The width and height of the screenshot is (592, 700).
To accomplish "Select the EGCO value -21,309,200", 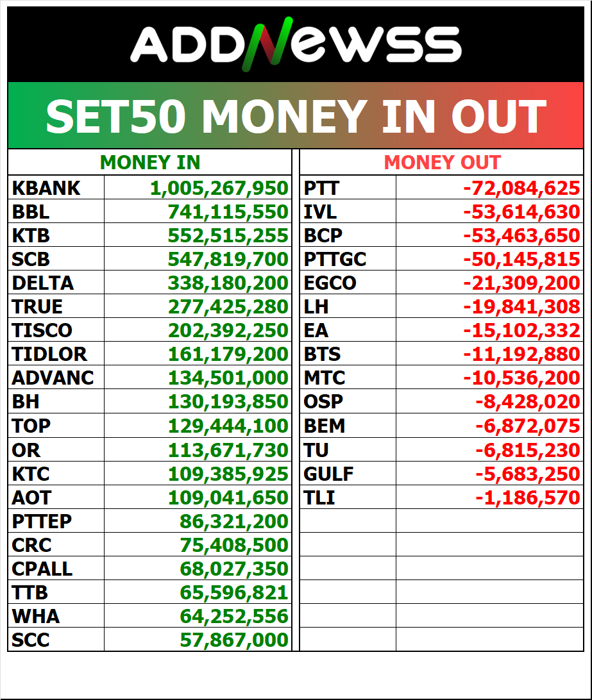I will [x=521, y=283].
